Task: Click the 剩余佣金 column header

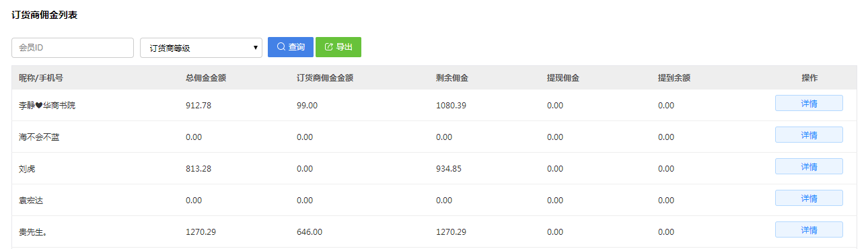Action: click(x=452, y=78)
